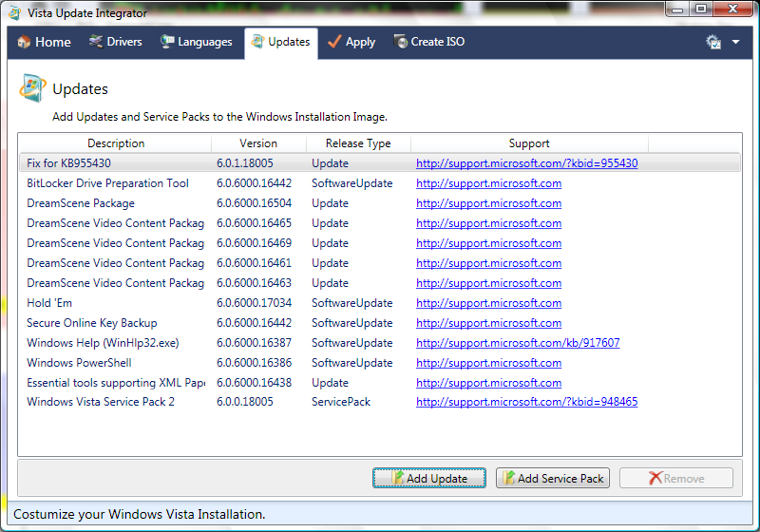Select the Windows PowerShell entry
The width and height of the screenshot is (760, 532).
coord(380,362)
